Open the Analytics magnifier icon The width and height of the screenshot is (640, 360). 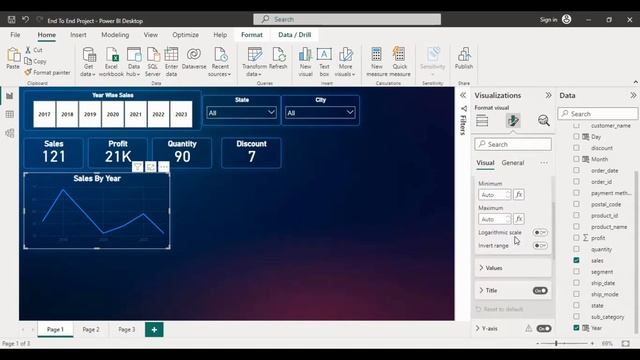pos(543,120)
